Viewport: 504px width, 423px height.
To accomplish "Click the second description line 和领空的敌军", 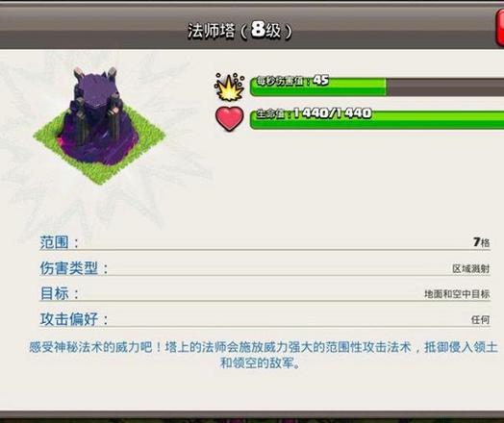I will pyautogui.click(x=261, y=363).
